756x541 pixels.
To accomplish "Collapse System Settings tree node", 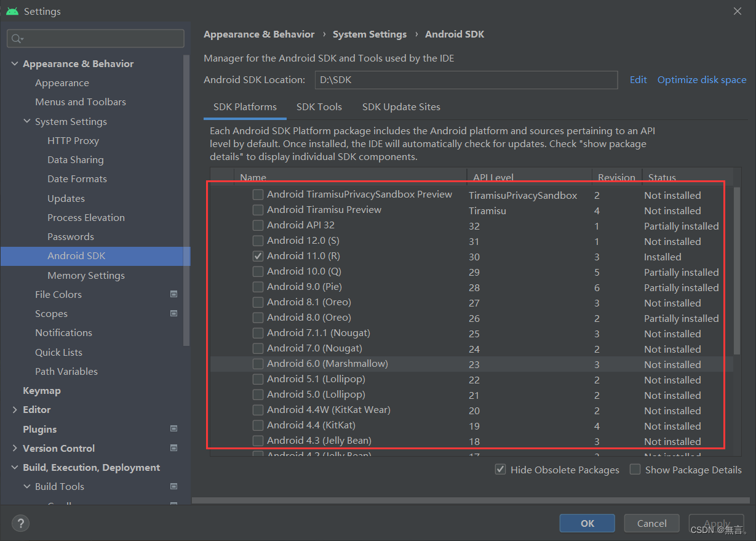I will coord(27,121).
